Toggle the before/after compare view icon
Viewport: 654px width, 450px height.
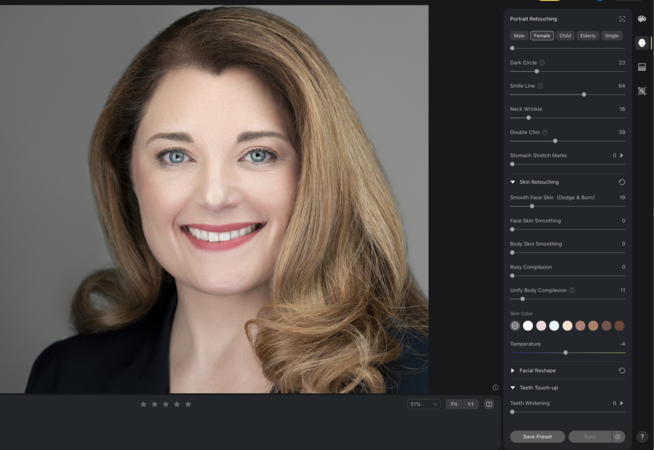pos(489,404)
